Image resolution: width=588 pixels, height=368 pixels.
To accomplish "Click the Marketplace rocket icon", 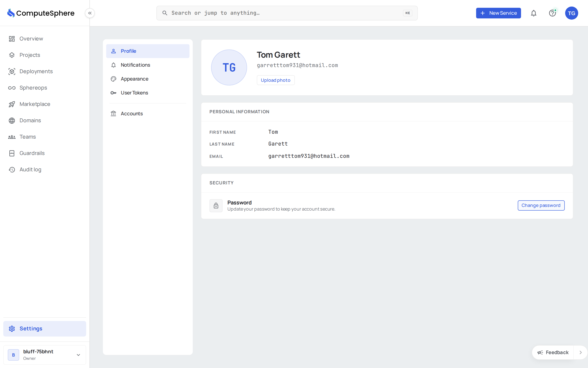I will pyautogui.click(x=12, y=104).
